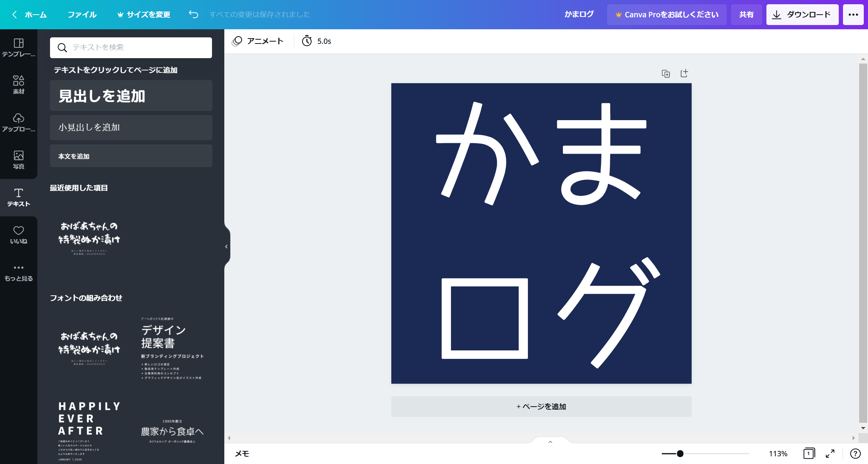
Task: Open the アニメート animate options
Action: (258, 41)
